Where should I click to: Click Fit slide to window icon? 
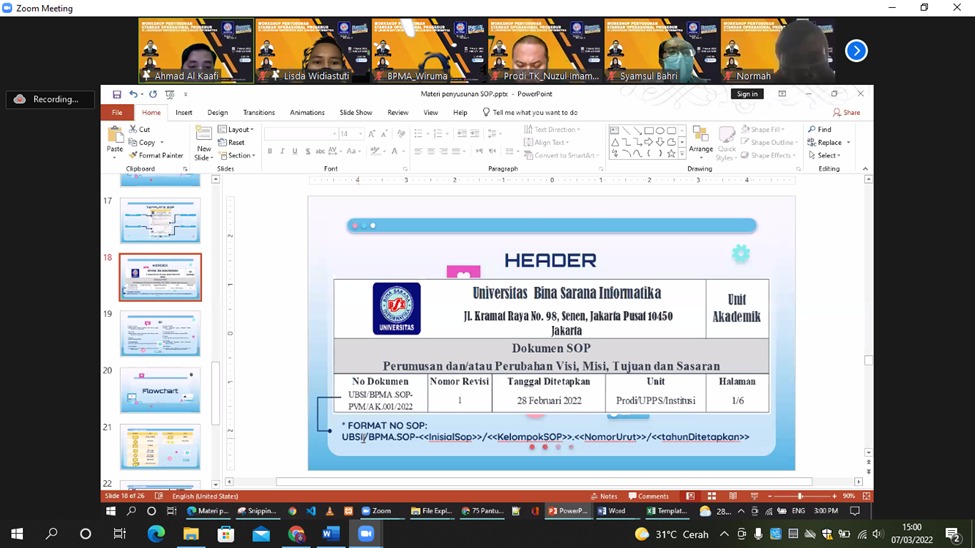(x=866, y=496)
